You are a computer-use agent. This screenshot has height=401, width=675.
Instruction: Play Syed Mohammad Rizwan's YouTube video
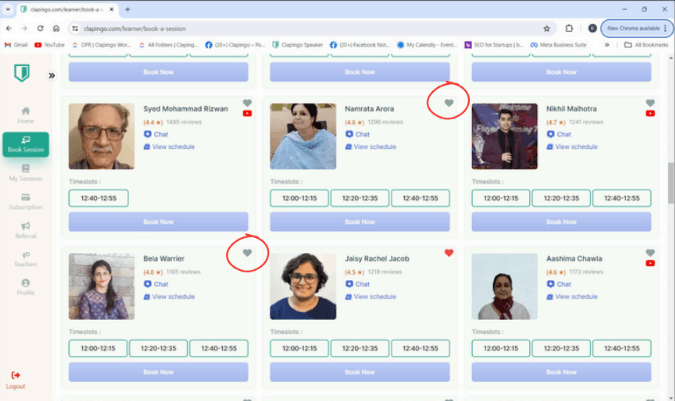(247, 114)
